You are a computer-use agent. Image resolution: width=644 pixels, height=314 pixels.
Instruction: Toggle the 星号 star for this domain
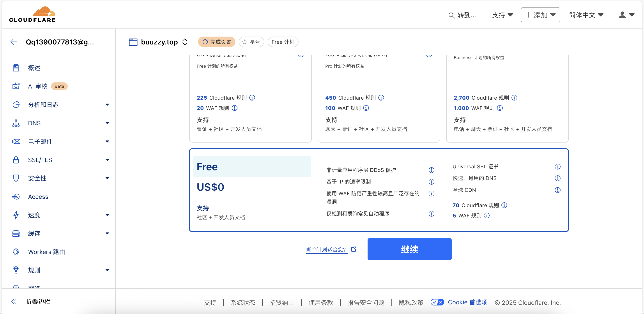(x=251, y=42)
